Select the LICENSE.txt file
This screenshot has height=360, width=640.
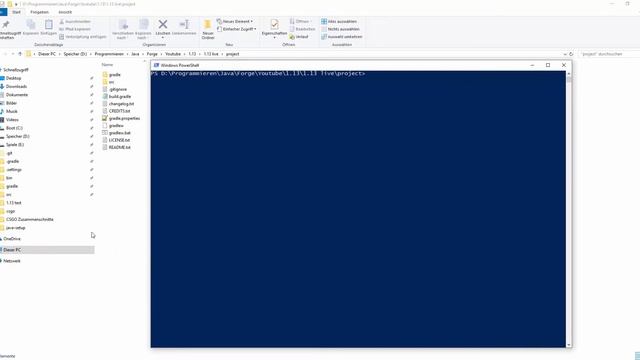pyautogui.click(x=119, y=140)
